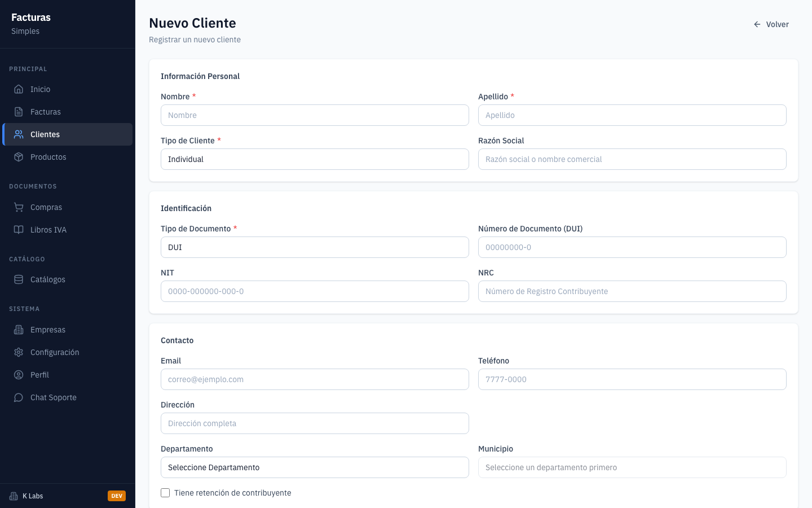Open the Tipo de Cliente dropdown
Image resolution: width=812 pixels, height=508 pixels.
[x=315, y=159]
